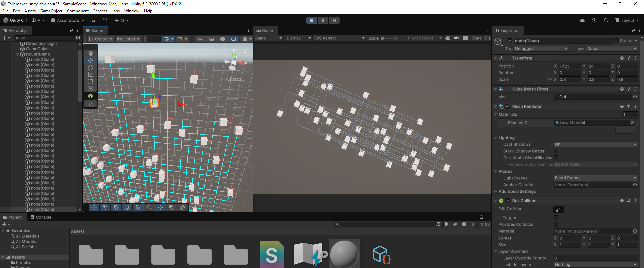The height and width of the screenshot is (268, 644).
Task: Click the Stats button in Game view
Action: 476,38
